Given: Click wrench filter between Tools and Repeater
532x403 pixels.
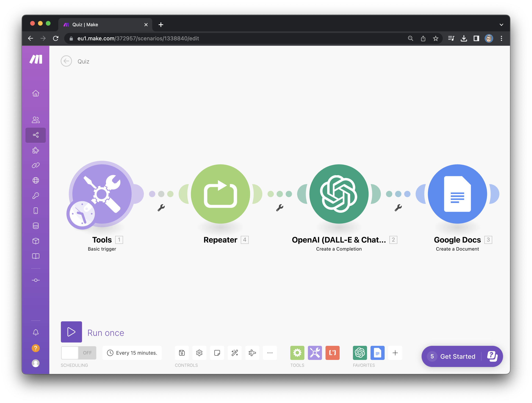Looking at the screenshot, I should [x=161, y=208].
